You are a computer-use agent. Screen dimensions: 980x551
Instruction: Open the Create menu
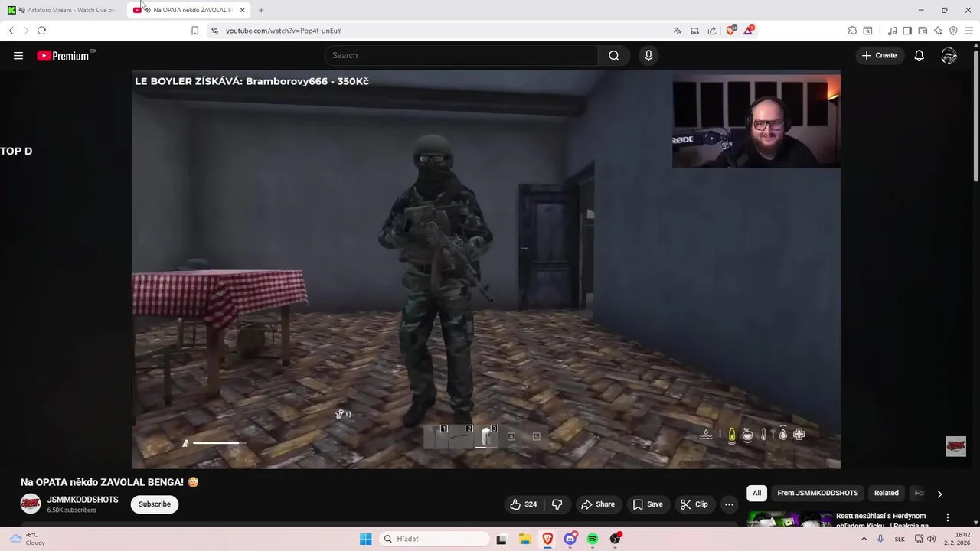(x=879, y=55)
